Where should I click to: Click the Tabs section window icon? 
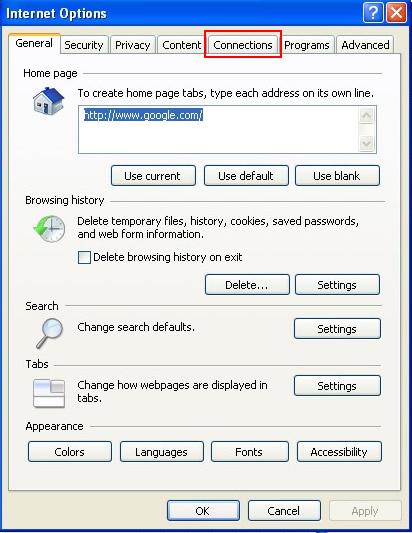49,393
